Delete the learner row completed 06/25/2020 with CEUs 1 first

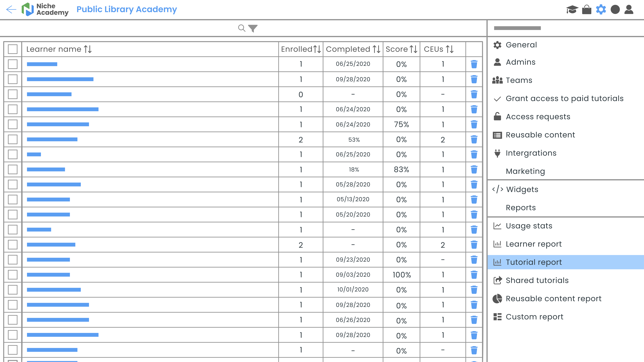click(474, 64)
